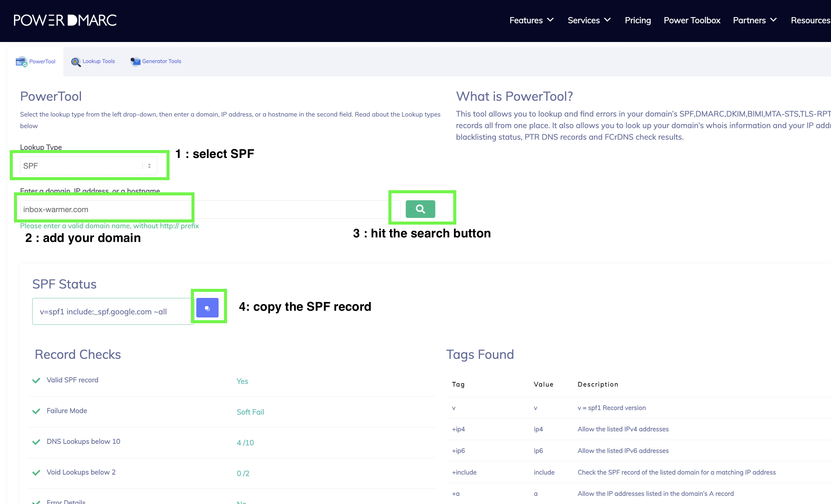Switch to the Lookup Tools tab
Image resolution: width=831 pixels, height=504 pixels.
click(x=93, y=61)
